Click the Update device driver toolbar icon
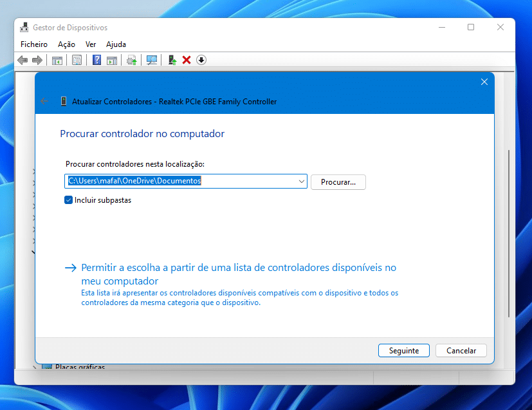The image size is (532, 410). click(x=172, y=61)
